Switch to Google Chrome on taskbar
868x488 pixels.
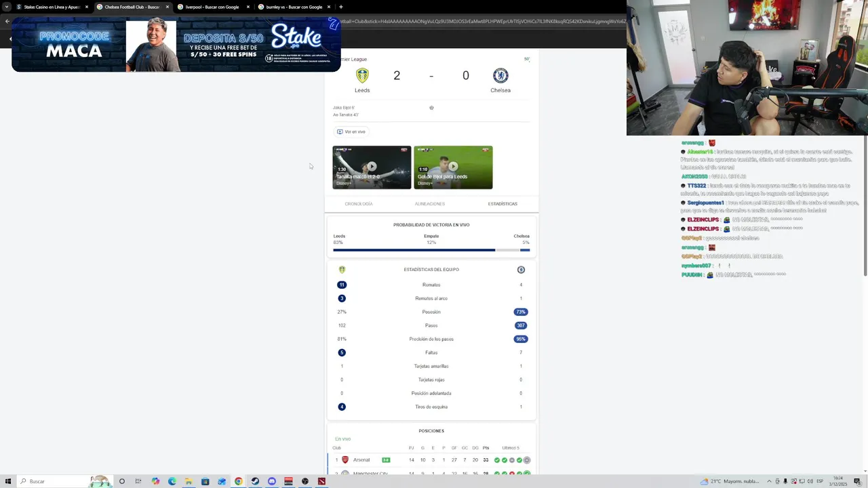click(239, 481)
